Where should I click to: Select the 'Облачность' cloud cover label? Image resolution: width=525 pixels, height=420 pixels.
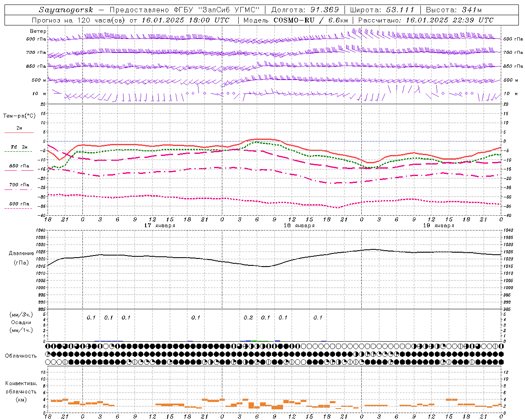click(21, 356)
